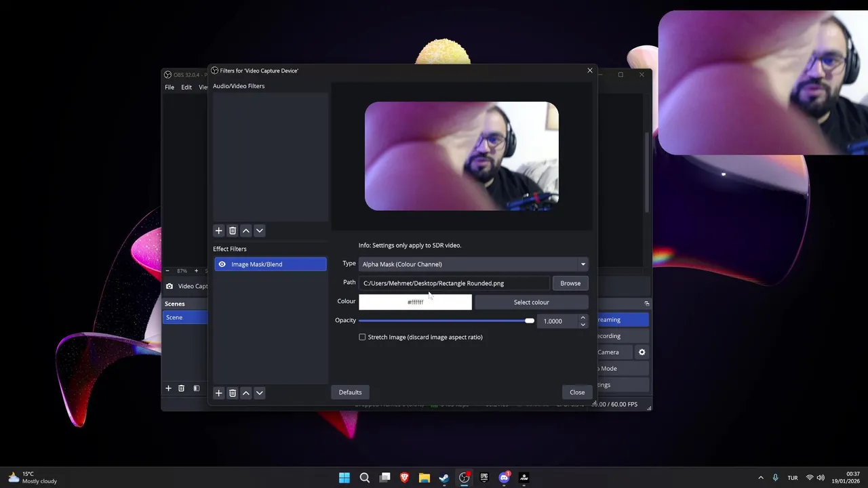This screenshot has height=488, width=868.
Task: Click the Settings button in OBS controls
Action: coord(623,385)
